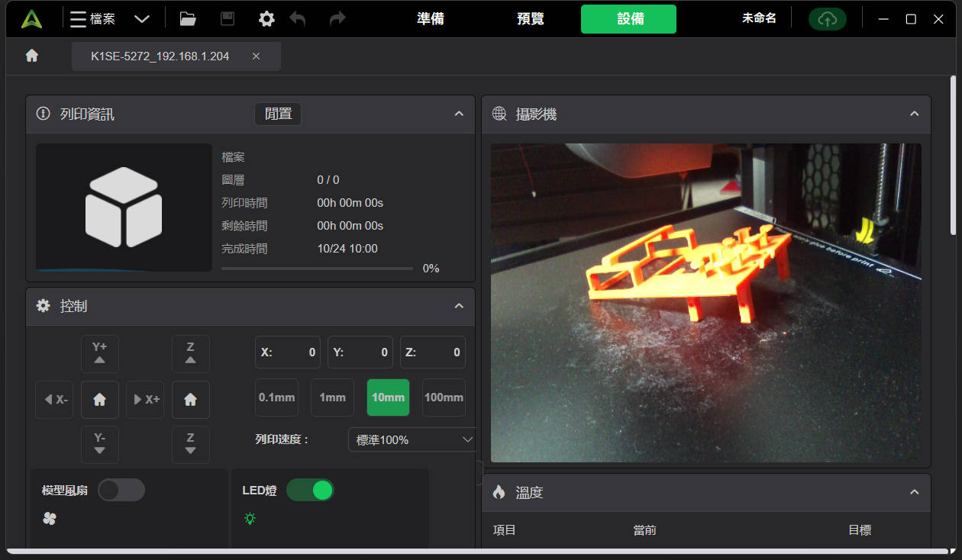
Task: Select the 10mm step distance
Action: coord(388,397)
